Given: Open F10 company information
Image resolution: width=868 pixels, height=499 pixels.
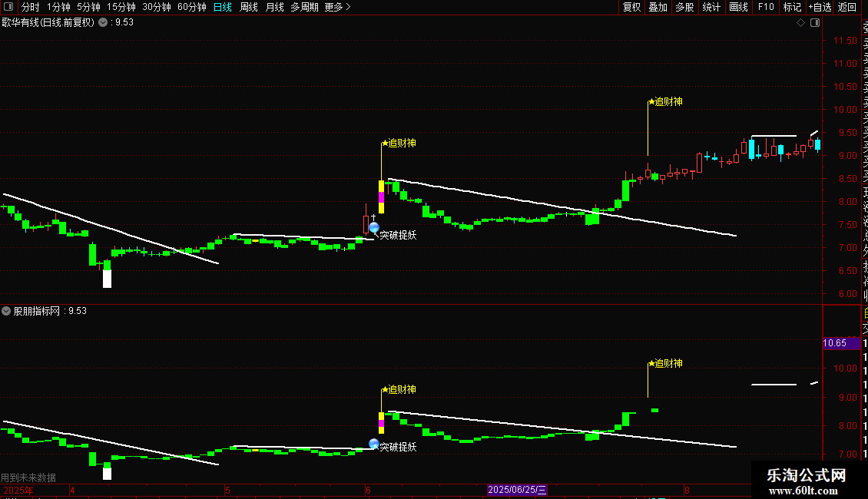Looking at the screenshot, I should [x=766, y=7].
